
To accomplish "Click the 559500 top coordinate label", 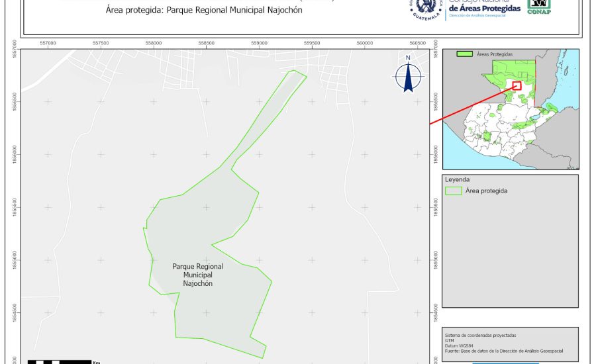I will click(312, 43).
